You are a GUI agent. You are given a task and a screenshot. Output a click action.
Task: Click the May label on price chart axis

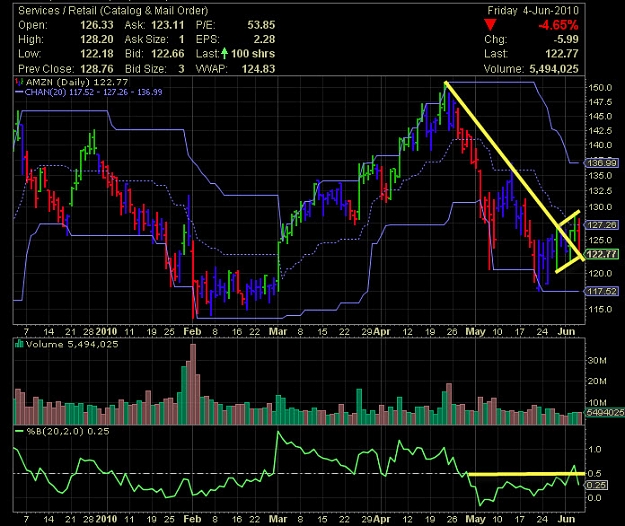coord(475,332)
